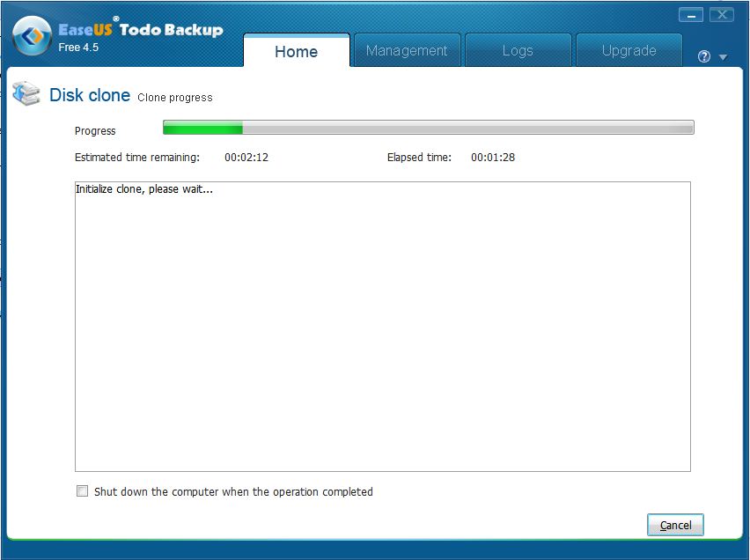Click the estimated time remaining value

[246, 158]
